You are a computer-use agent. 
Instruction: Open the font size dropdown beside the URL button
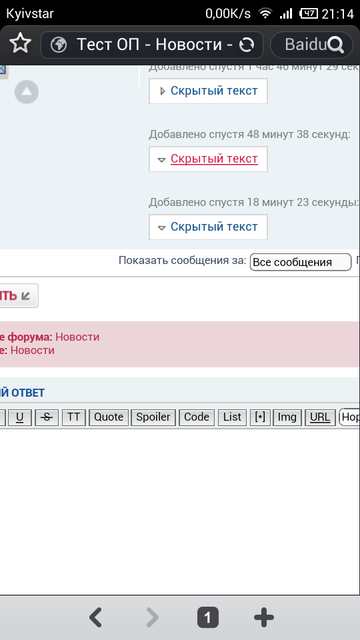349,417
